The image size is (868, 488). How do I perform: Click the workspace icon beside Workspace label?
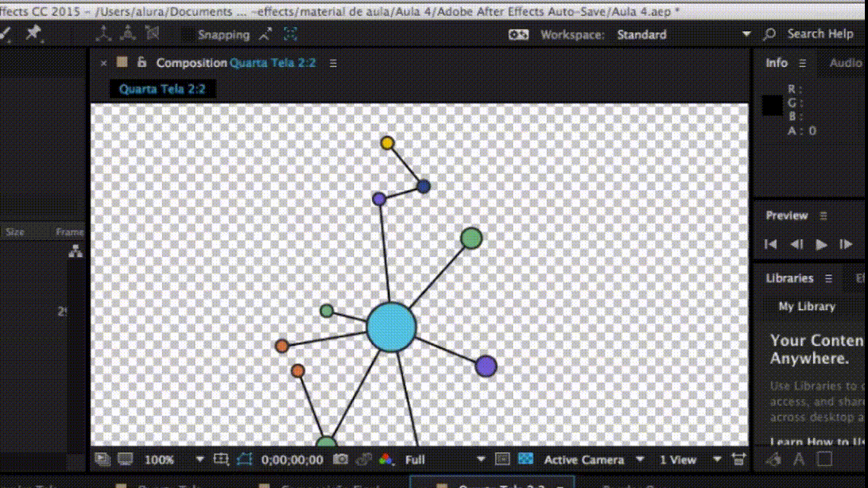518,34
